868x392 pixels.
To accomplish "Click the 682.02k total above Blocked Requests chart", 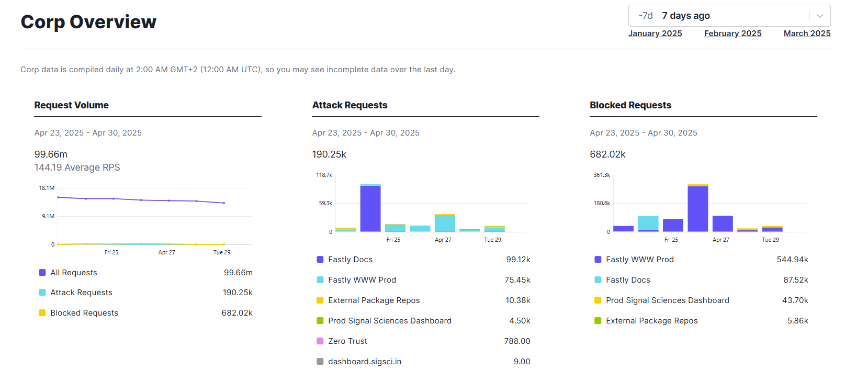I will (607, 154).
